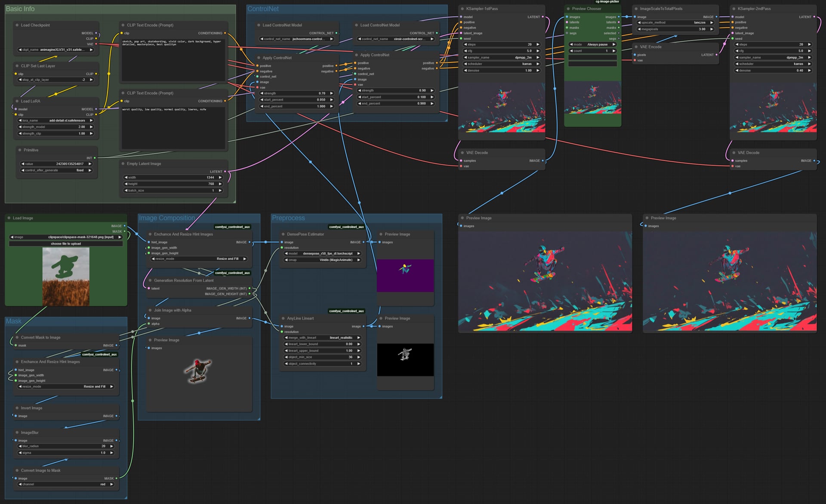
Task: Open Preview Chooser mode Always pause selector
Action: pos(592,44)
